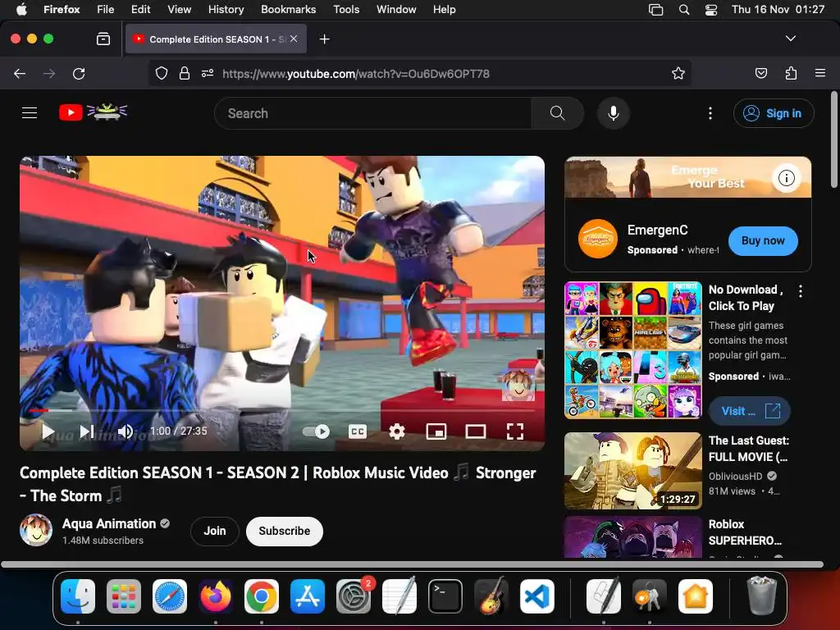Viewport: 840px width, 630px height.
Task: Enter fullscreen with player icon
Action: [x=515, y=431]
